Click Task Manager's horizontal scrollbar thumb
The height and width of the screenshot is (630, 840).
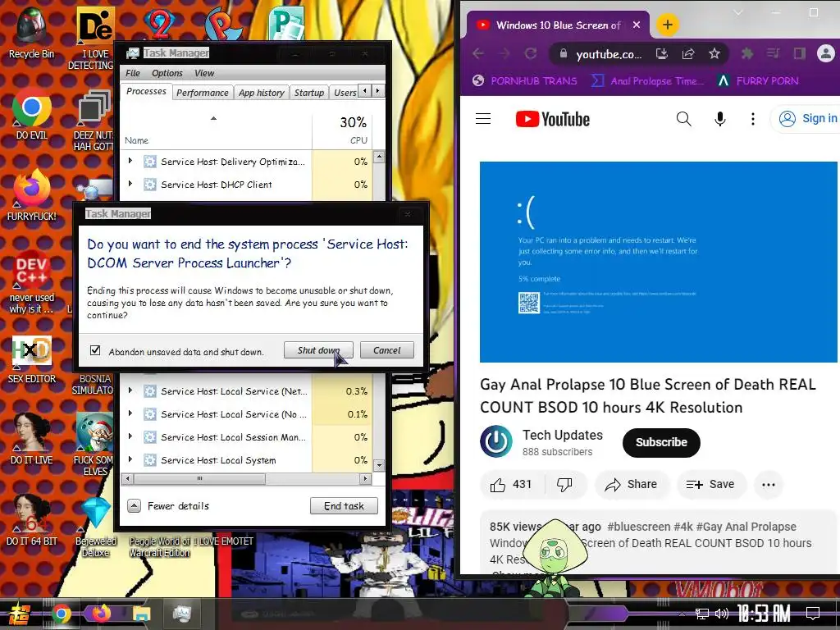tap(199, 478)
